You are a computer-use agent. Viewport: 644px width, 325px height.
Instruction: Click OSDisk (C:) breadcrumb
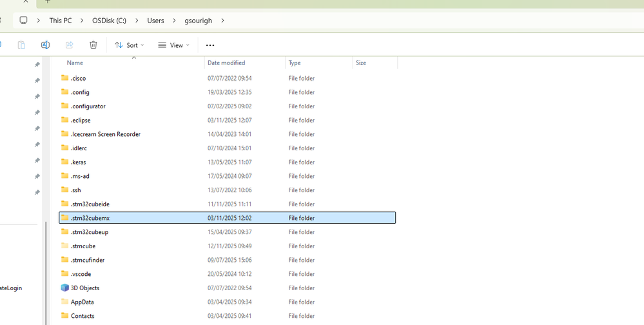[x=109, y=20]
